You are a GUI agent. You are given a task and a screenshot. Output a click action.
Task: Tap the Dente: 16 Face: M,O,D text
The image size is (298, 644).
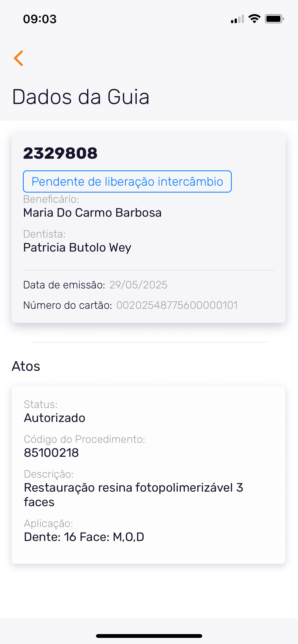84,537
